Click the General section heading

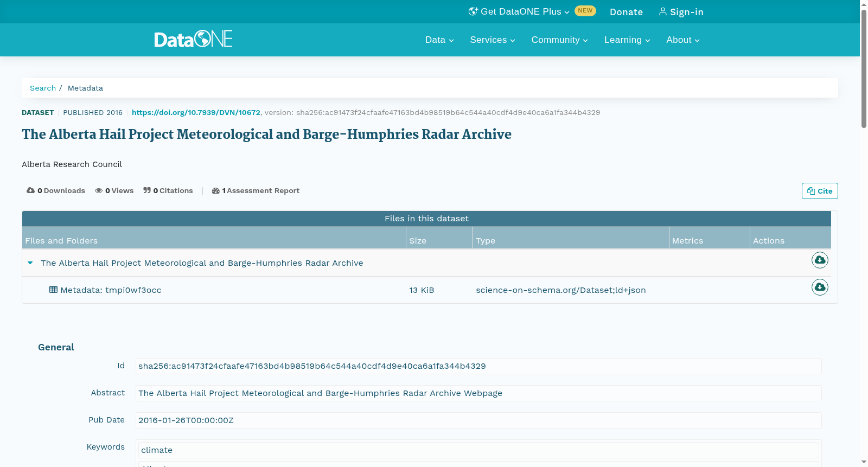(x=56, y=347)
